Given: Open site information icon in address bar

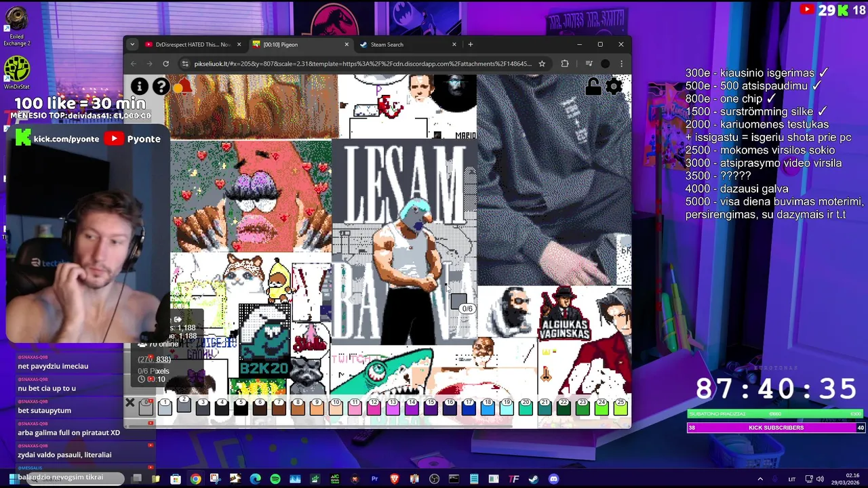Looking at the screenshot, I should (x=185, y=64).
